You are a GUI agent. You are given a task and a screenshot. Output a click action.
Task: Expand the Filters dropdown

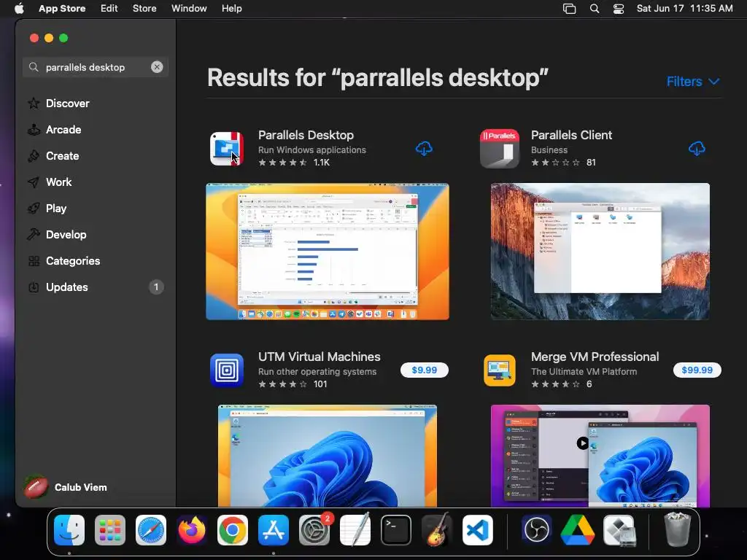click(693, 82)
